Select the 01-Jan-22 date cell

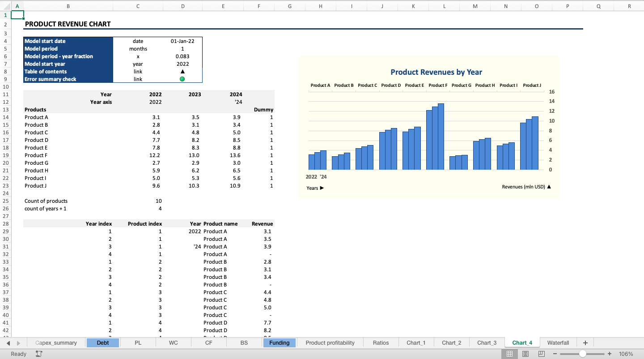pos(182,41)
